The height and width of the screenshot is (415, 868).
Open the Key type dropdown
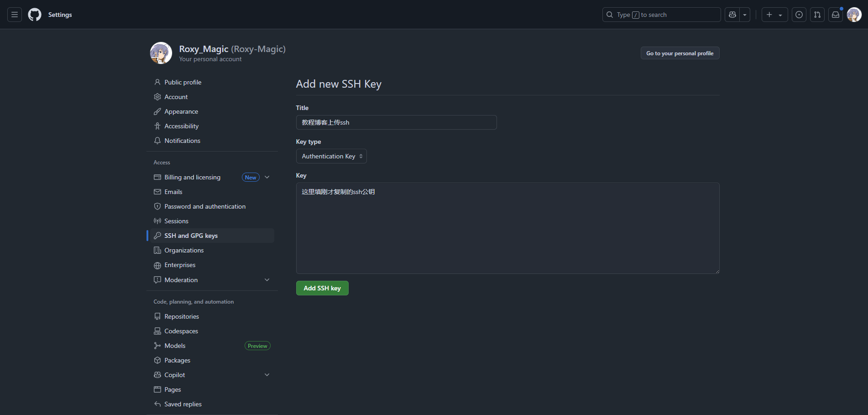(x=331, y=156)
